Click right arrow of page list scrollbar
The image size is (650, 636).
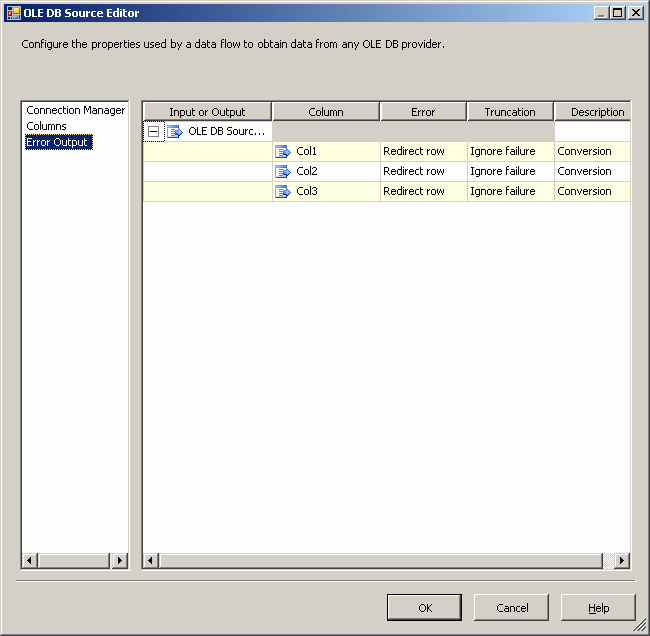[120, 561]
